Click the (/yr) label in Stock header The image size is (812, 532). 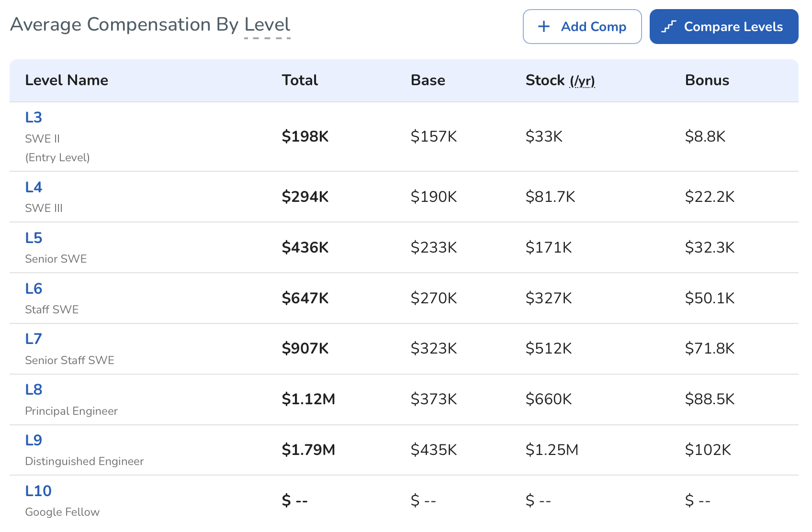pos(582,81)
